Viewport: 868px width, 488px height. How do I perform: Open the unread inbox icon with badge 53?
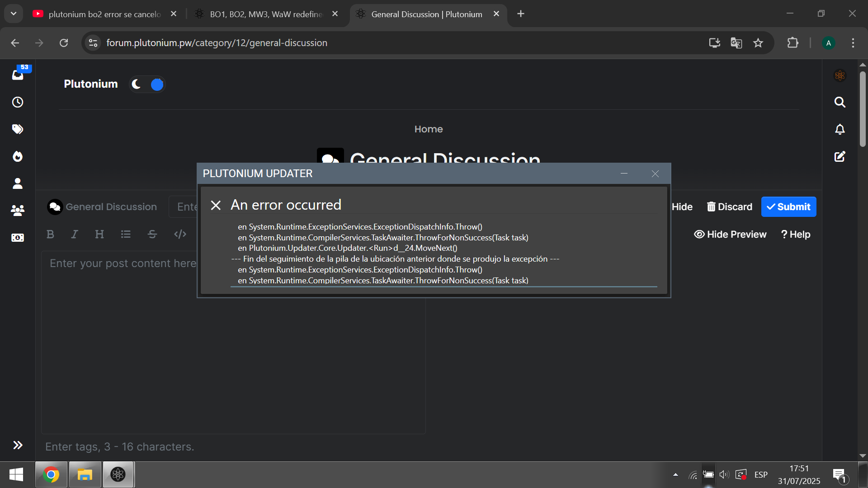point(18,74)
